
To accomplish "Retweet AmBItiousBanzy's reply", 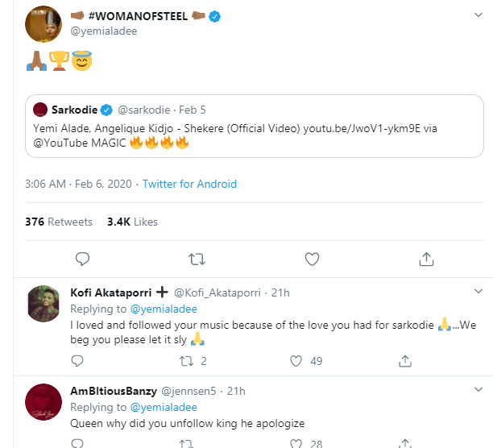I will point(187,442).
